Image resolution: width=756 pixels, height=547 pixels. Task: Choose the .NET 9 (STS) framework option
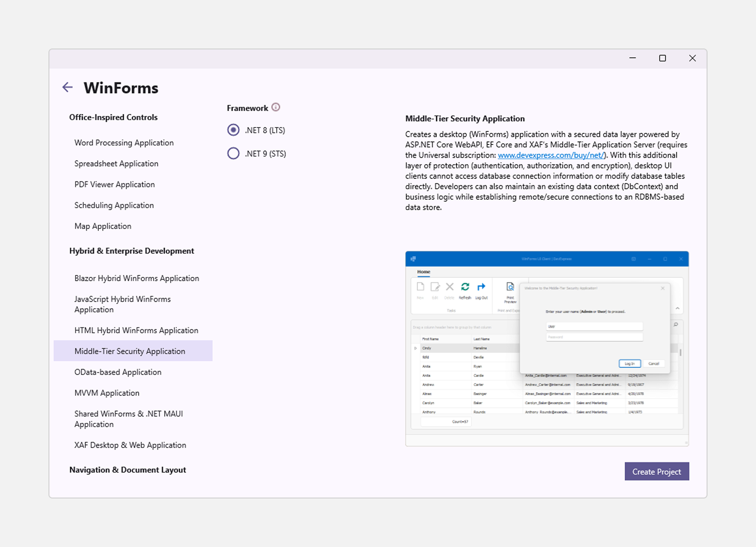(x=233, y=153)
